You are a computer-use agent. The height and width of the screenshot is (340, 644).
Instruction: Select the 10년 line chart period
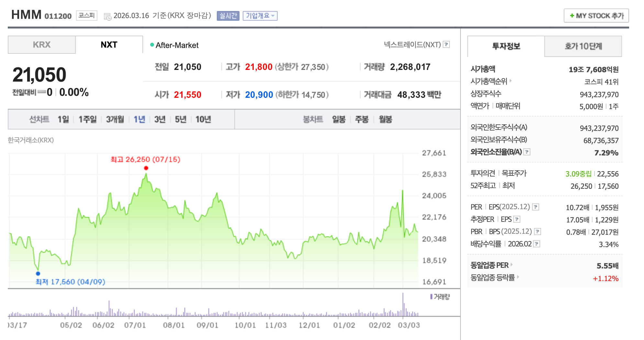coord(203,119)
